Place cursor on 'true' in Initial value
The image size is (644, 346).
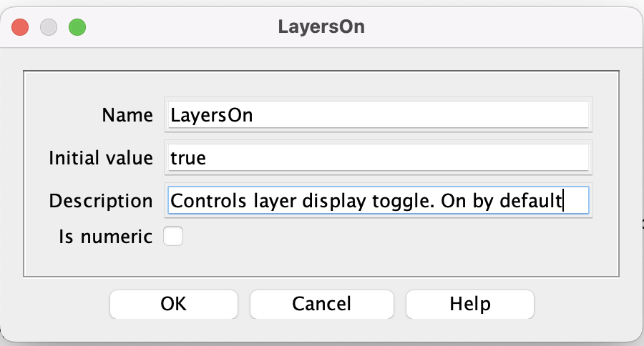[188, 158]
